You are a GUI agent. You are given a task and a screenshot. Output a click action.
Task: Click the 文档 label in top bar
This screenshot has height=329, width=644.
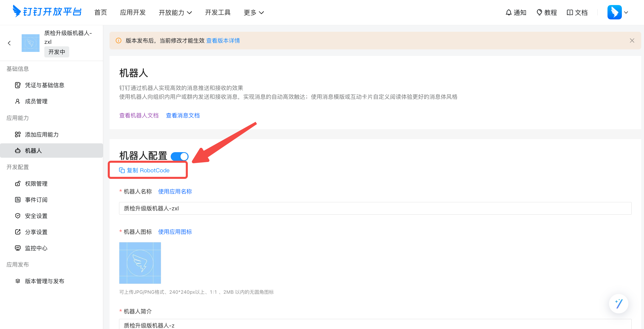tap(581, 12)
